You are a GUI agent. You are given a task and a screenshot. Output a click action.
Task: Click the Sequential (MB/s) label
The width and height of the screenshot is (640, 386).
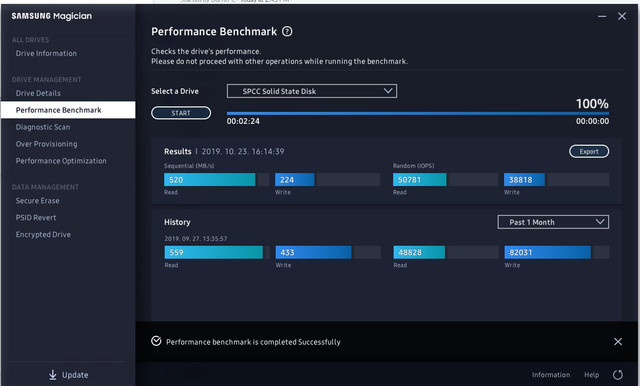(x=189, y=166)
